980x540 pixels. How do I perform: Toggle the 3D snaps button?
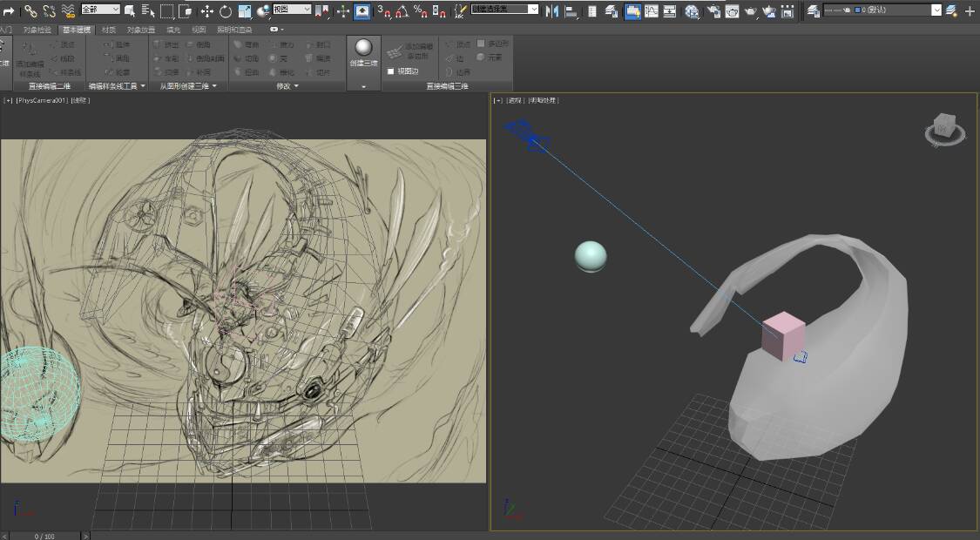[382, 11]
